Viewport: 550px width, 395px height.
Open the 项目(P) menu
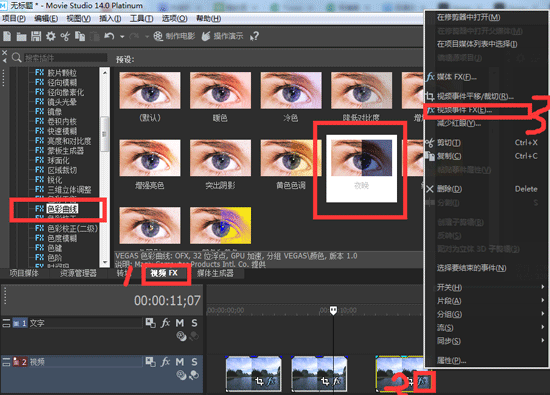pos(14,18)
